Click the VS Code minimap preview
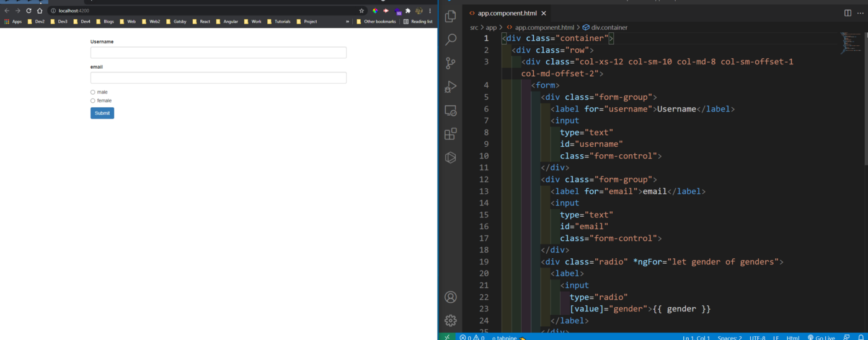Image resolution: width=868 pixels, height=340 pixels. (851, 42)
